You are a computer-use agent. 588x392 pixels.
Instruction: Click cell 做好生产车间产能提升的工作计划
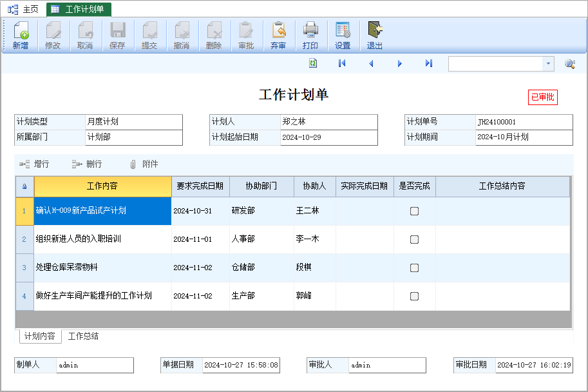pos(103,296)
